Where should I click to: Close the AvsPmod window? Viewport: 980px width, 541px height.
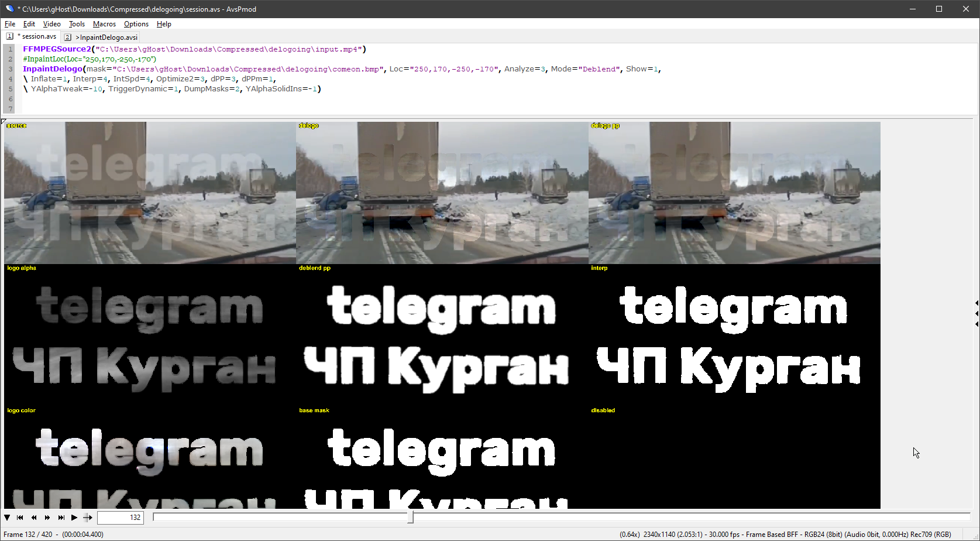(966, 9)
